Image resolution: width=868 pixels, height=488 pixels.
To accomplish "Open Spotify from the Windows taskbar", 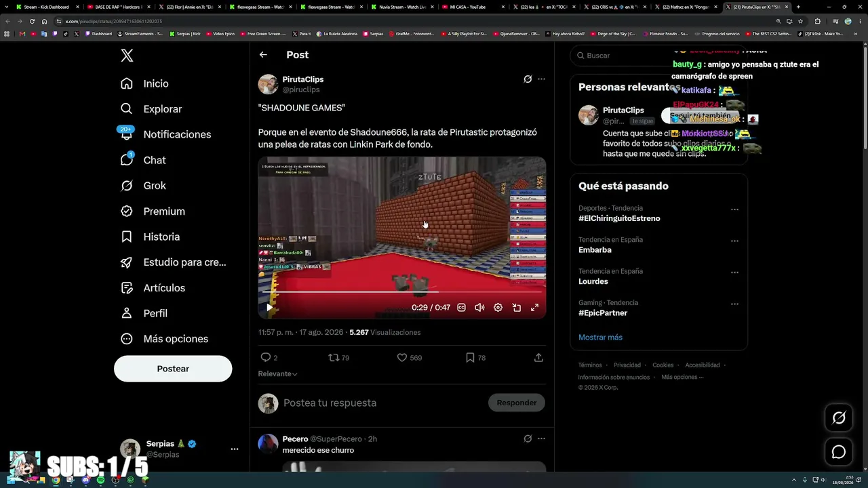I will coord(100,480).
